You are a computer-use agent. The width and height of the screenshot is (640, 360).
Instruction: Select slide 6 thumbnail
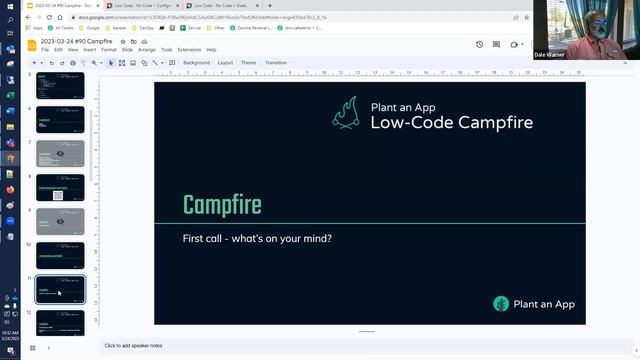pyautogui.click(x=60, y=120)
